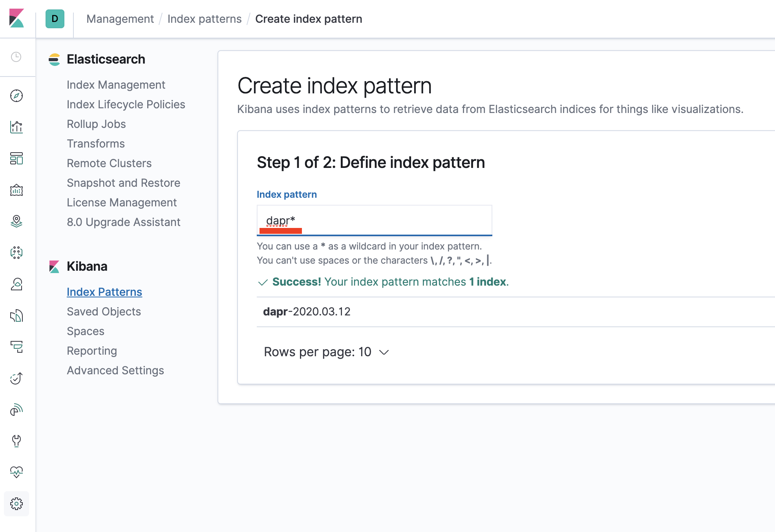Open Canvas icon in sidebar

[16, 190]
